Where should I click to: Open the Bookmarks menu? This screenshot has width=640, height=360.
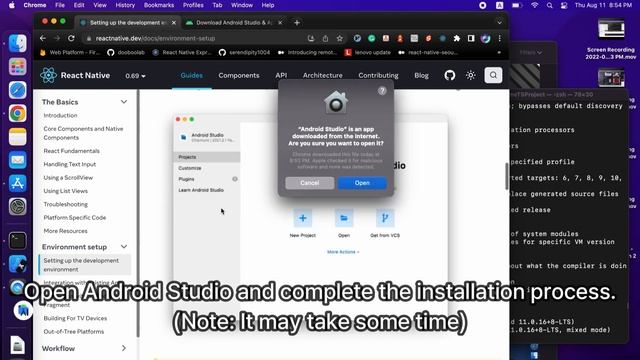159,5
